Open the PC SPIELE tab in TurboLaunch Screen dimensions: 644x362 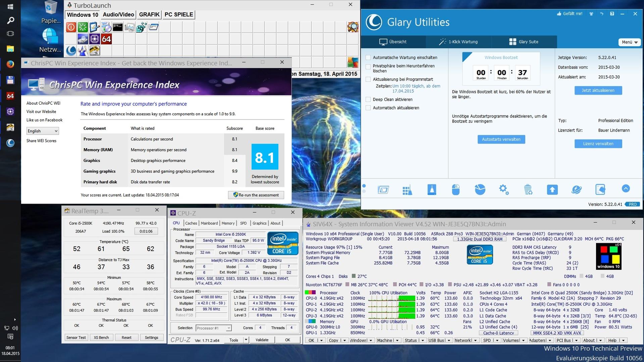tap(179, 14)
